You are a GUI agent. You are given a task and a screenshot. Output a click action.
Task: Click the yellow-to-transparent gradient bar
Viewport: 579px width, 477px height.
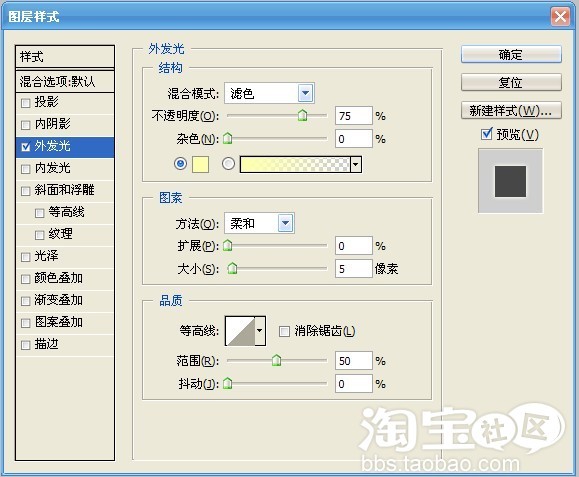click(295, 164)
